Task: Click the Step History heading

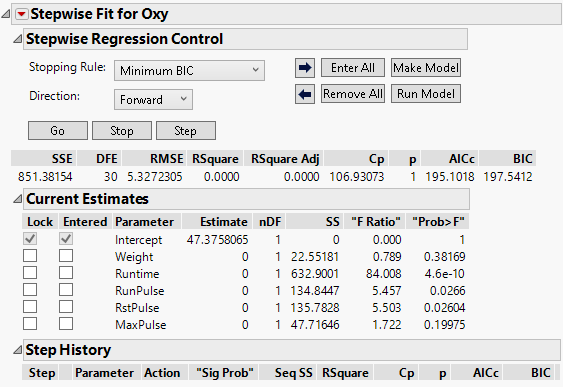Action: (x=68, y=350)
